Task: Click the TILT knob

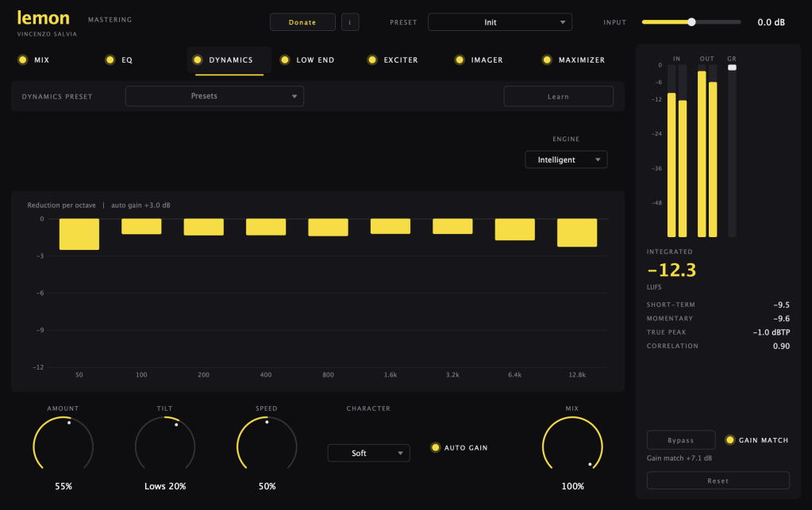Action: click(x=165, y=447)
